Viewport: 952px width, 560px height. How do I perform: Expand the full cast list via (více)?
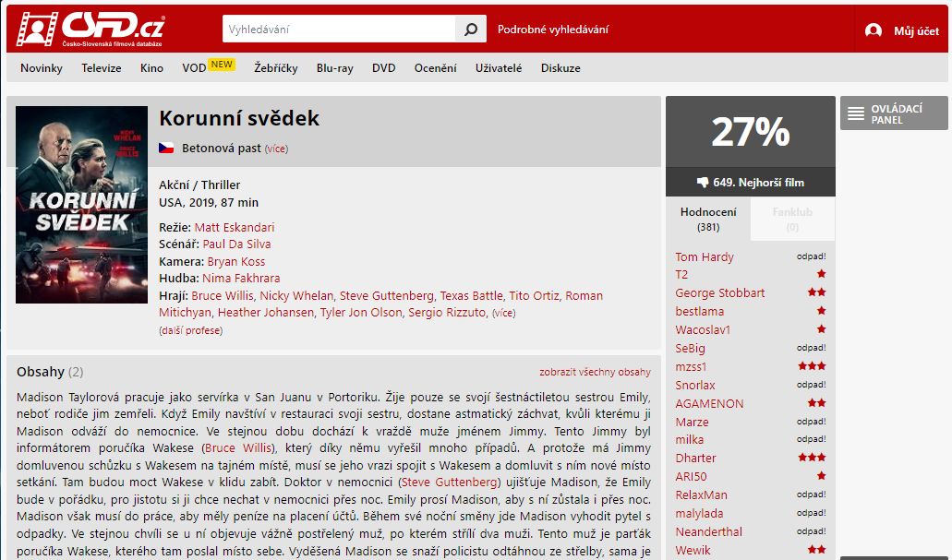point(503,313)
